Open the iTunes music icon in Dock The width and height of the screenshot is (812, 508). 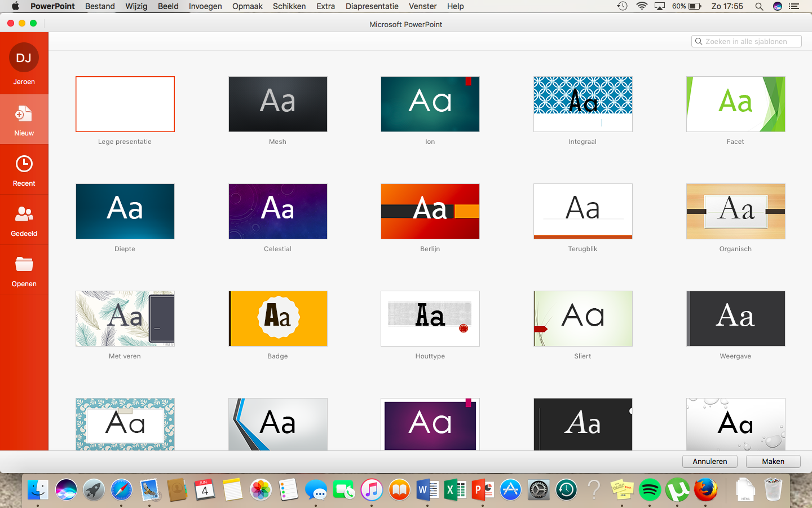click(x=372, y=489)
